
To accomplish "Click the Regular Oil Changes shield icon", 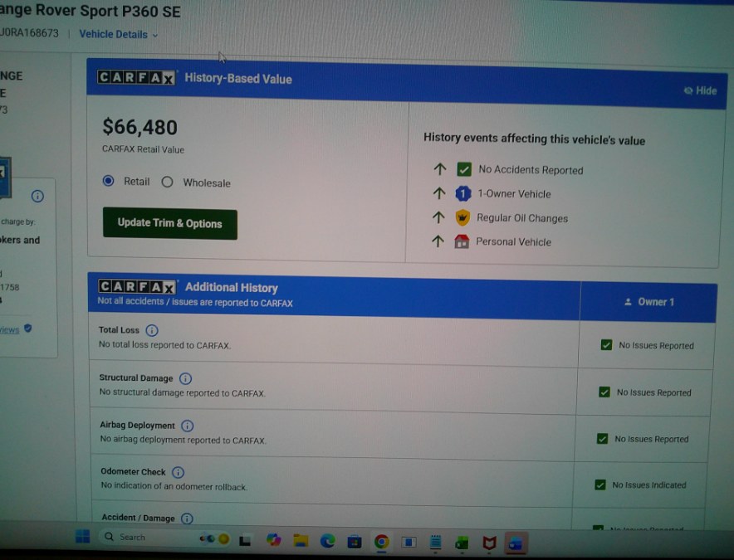I will pos(462,217).
